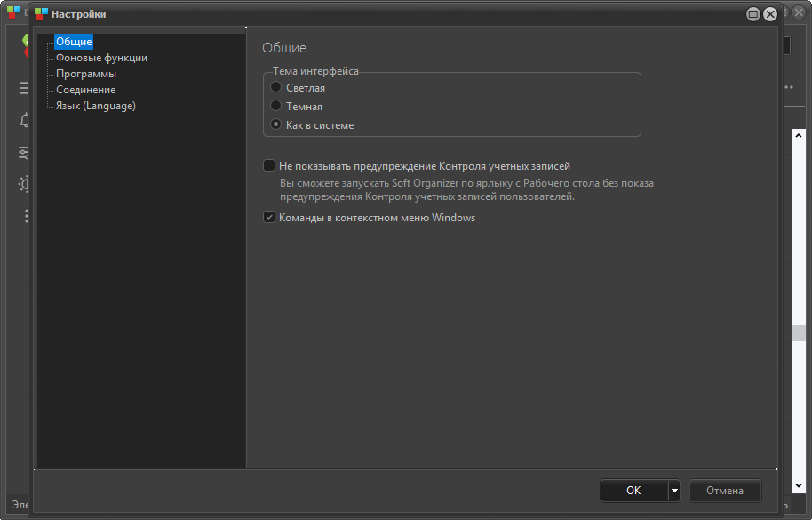Click the Отмена button

[x=725, y=490]
